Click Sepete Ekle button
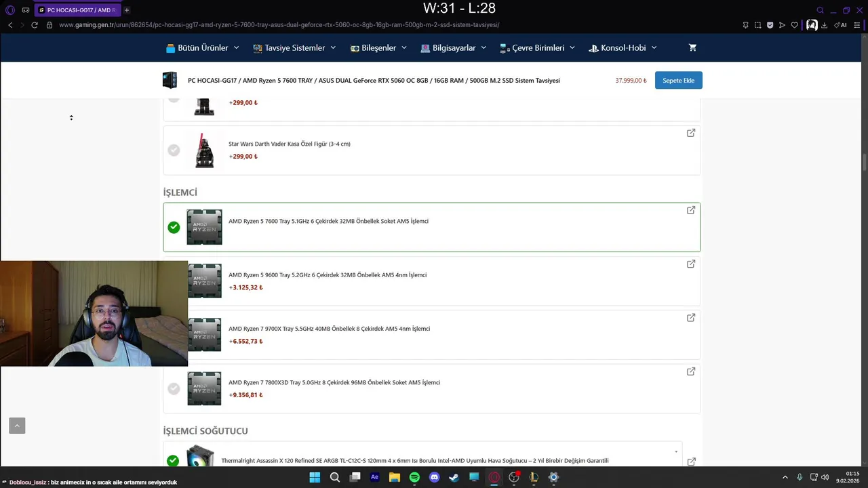Screen dimensions: 868x488 (x=678, y=80)
